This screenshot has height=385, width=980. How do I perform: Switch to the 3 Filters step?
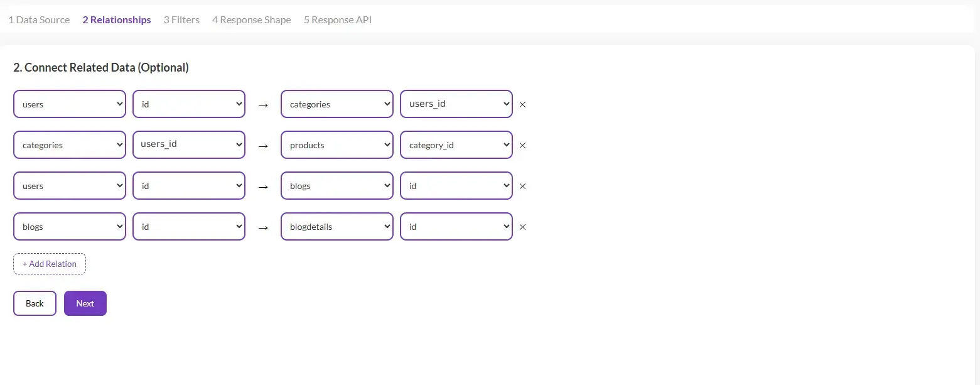click(x=181, y=20)
